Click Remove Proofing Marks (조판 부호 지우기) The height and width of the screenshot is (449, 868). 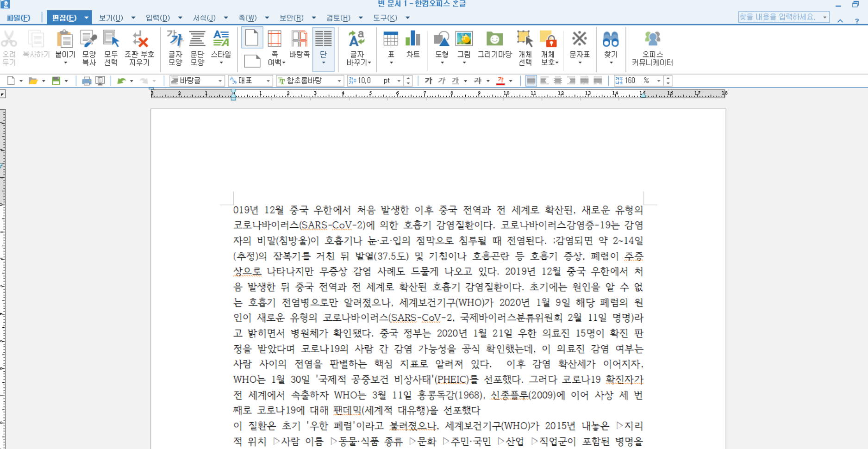(x=139, y=48)
